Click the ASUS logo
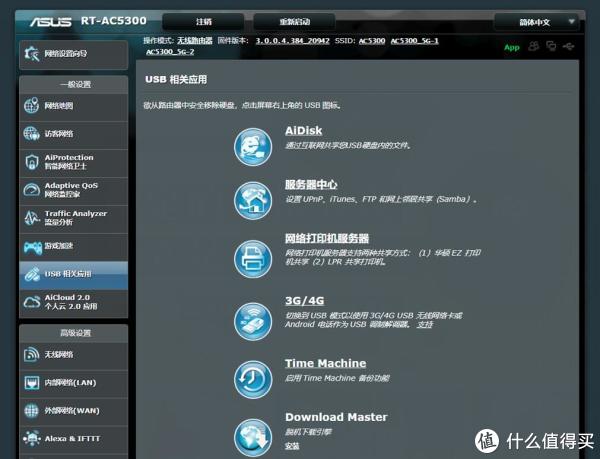600x459 pixels. (51, 22)
